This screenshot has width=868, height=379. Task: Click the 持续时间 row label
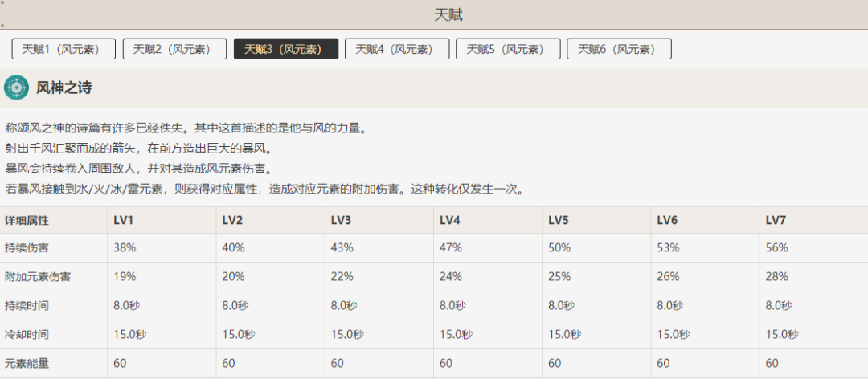point(27,306)
